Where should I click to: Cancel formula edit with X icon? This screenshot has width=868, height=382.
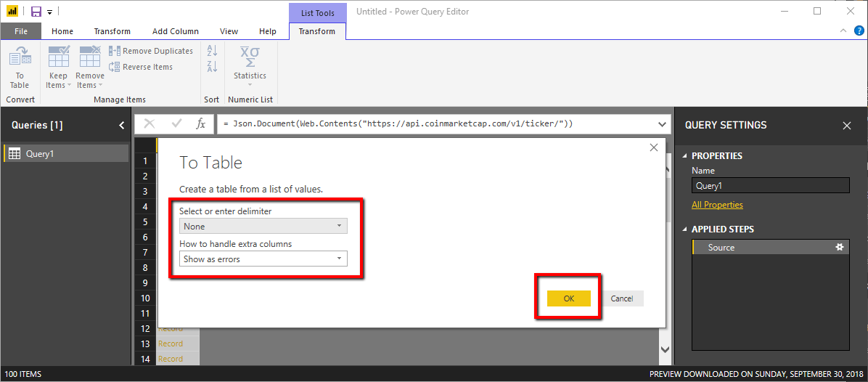point(149,124)
